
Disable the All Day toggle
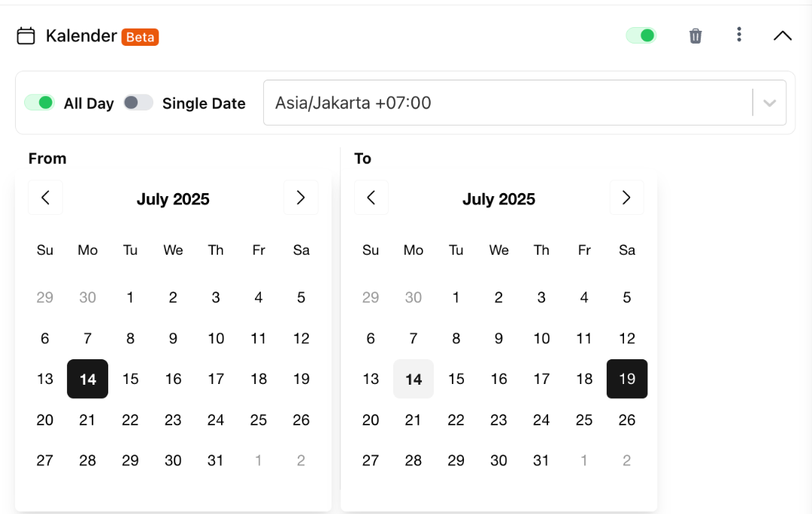[39, 102]
